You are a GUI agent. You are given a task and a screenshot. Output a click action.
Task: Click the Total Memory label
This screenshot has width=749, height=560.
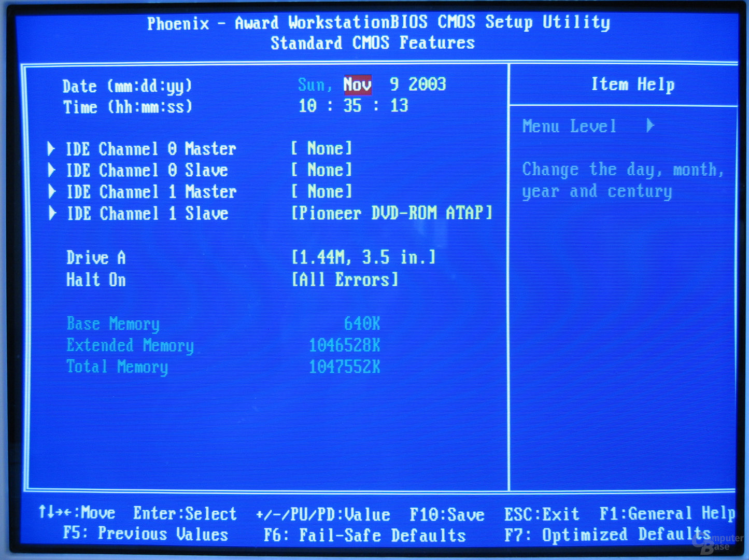(x=117, y=367)
